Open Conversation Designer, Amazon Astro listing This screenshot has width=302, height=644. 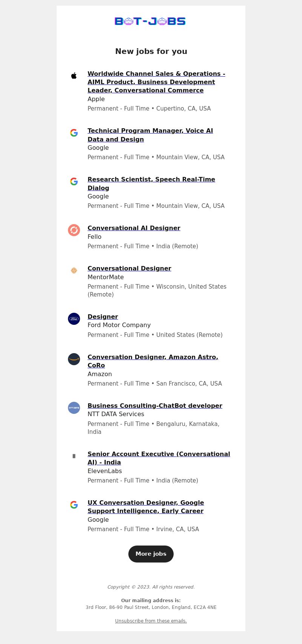click(153, 361)
